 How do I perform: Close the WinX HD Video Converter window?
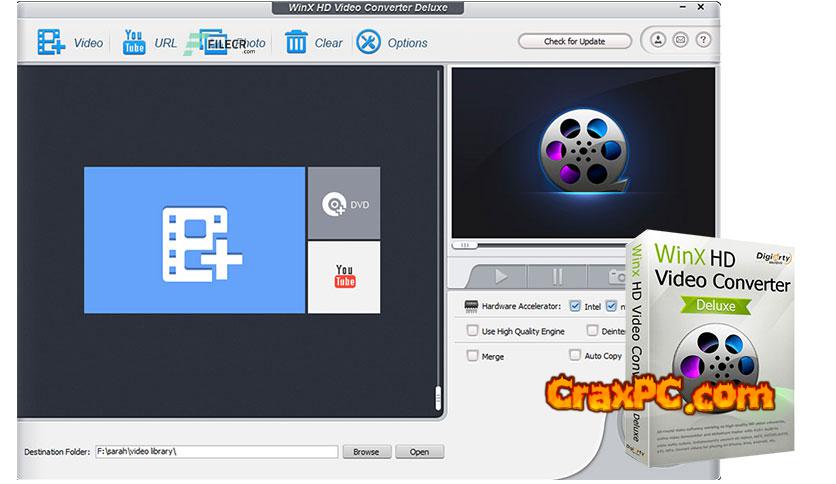coord(701,7)
